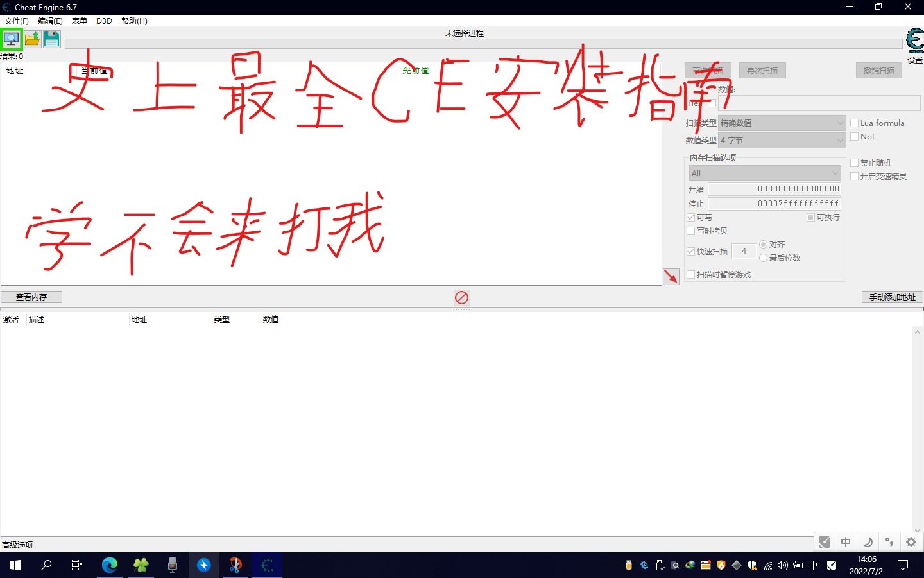Click the save floppy disk icon
The image size is (924, 578).
[x=52, y=39]
